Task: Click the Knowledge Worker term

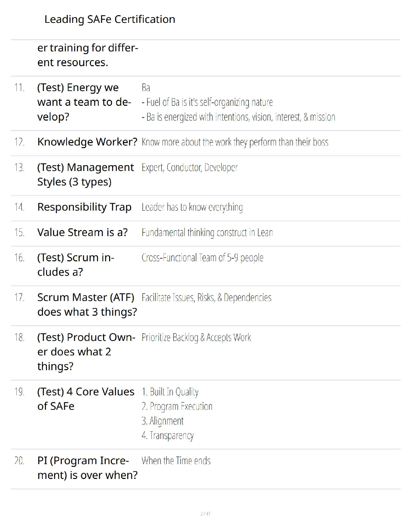Action: click(87, 142)
